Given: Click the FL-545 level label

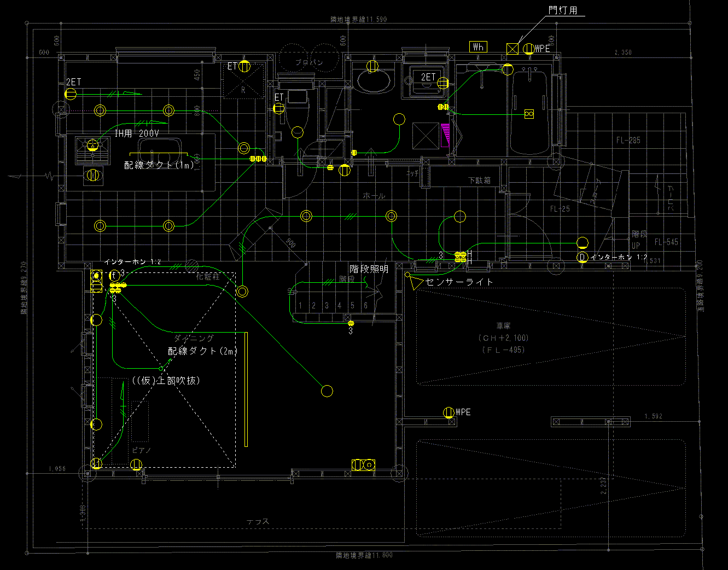Looking at the screenshot, I should tap(666, 242).
